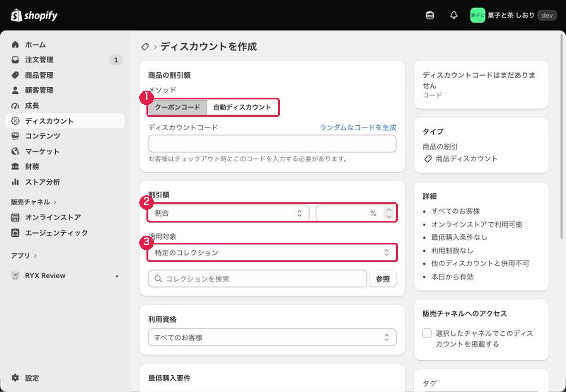
Task: Click the Shopify logo
Action: pos(34,15)
